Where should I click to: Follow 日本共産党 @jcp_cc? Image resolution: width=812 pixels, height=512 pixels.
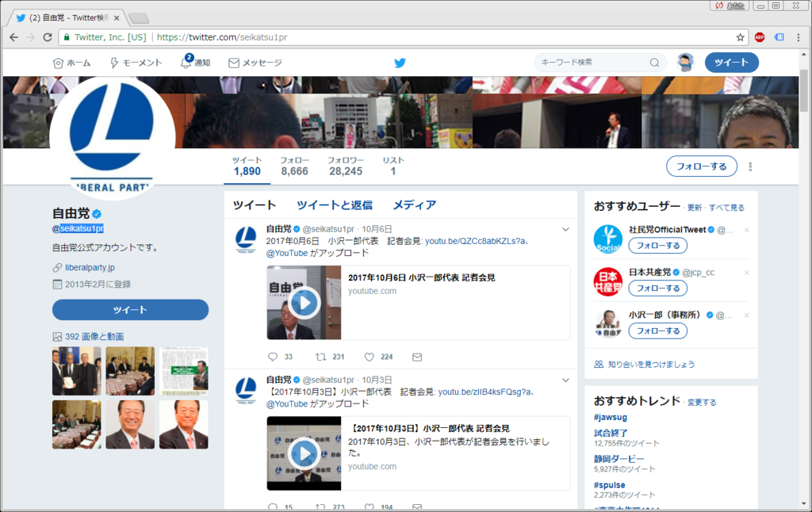click(657, 288)
